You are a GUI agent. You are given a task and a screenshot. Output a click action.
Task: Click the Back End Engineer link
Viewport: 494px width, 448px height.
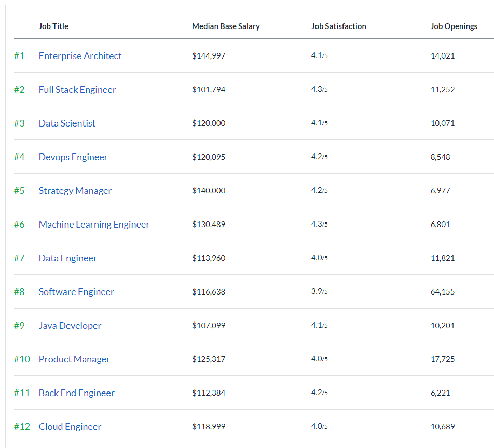[76, 393]
